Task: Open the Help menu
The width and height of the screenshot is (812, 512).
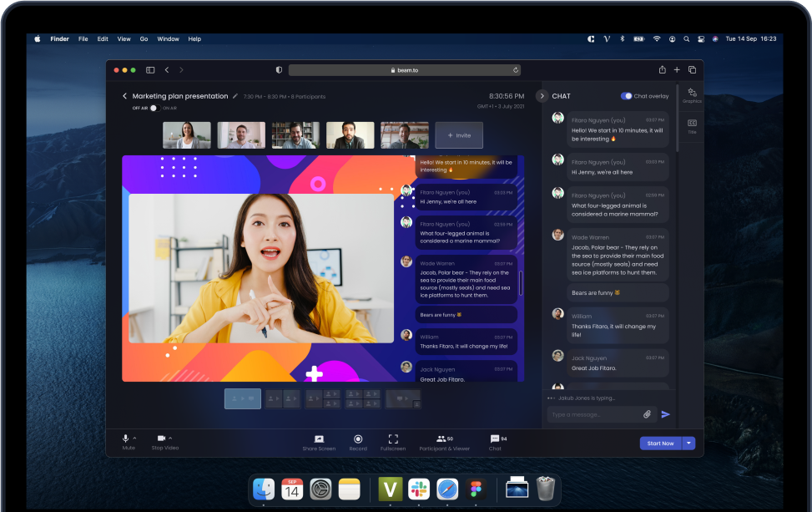Action: click(194, 39)
